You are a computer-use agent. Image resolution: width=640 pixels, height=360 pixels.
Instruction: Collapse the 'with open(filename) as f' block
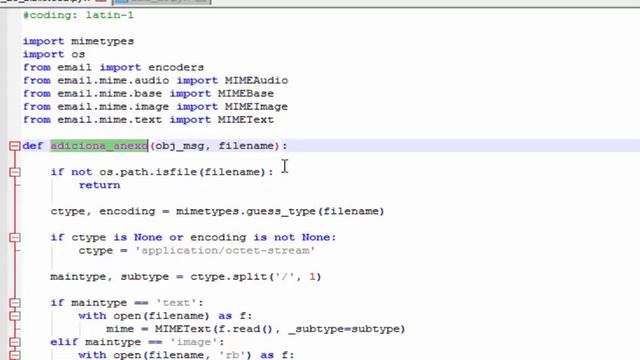point(15,316)
